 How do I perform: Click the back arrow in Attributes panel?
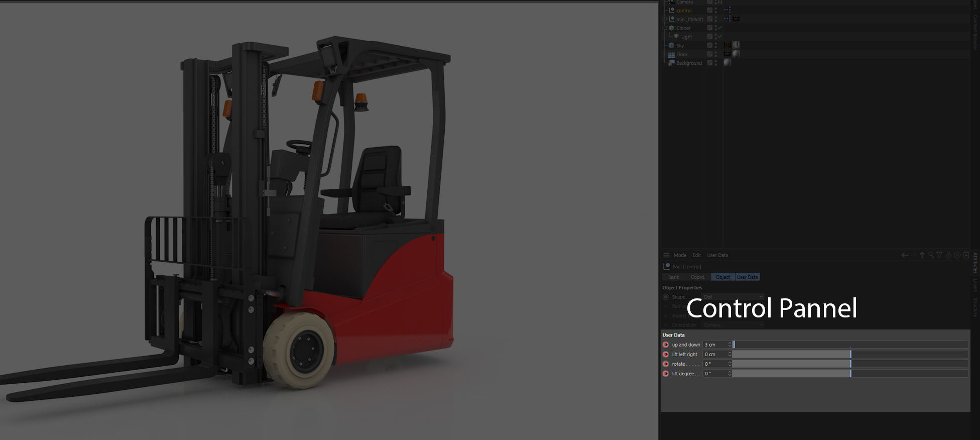[x=905, y=255]
